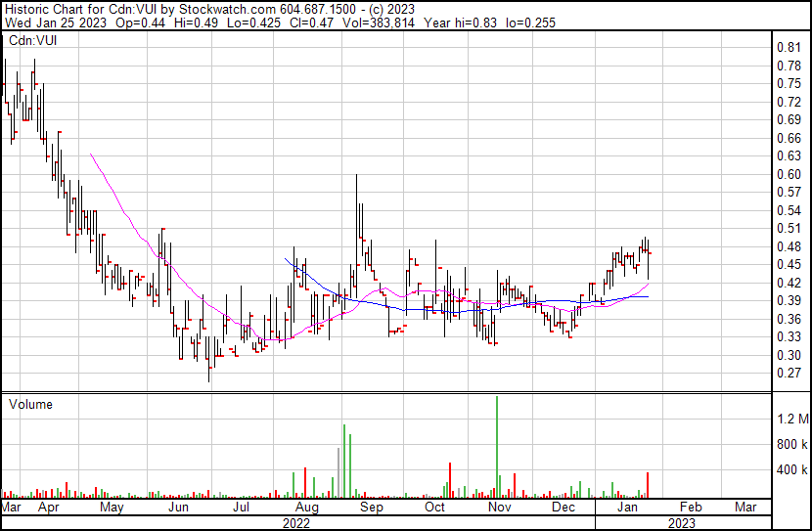
Task: Select the Jun month label on time axis
Action: (177, 508)
